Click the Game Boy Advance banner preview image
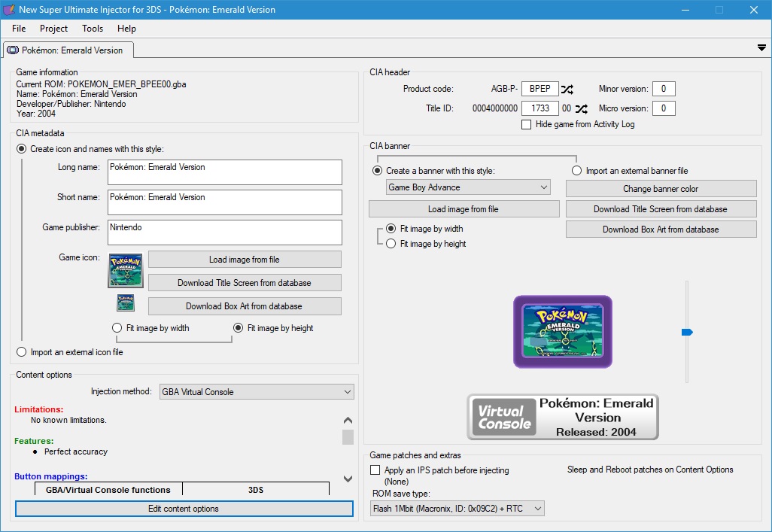Screen dimensions: 772x532 tap(563, 332)
